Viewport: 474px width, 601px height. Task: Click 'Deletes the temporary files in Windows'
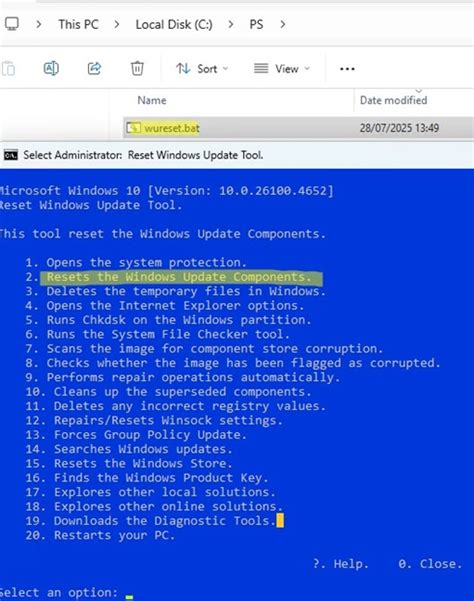(x=175, y=291)
